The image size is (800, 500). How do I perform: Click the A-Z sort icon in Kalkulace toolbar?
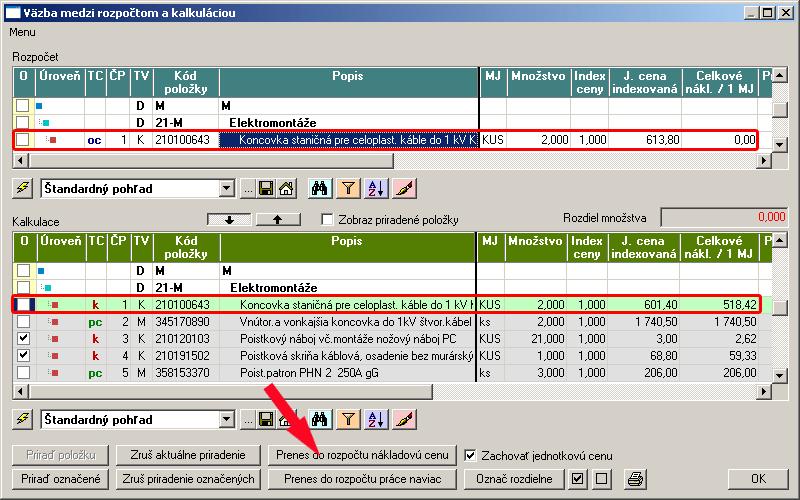tap(377, 420)
